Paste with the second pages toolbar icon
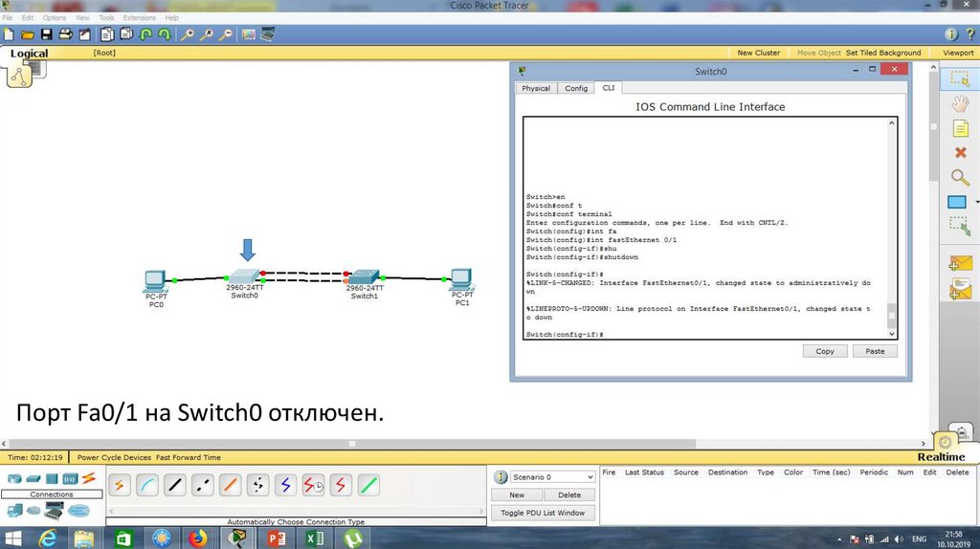This screenshot has width=980, height=549. (x=126, y=34)
